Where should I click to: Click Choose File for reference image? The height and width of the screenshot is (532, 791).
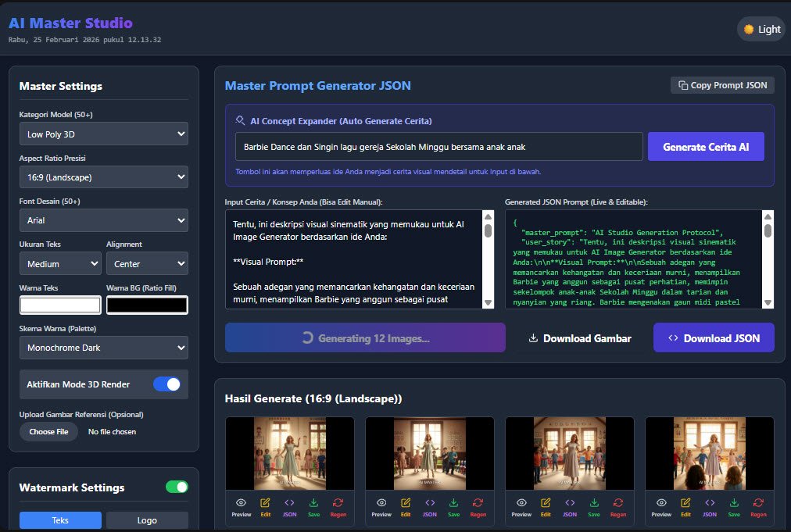tap(48, 432)
